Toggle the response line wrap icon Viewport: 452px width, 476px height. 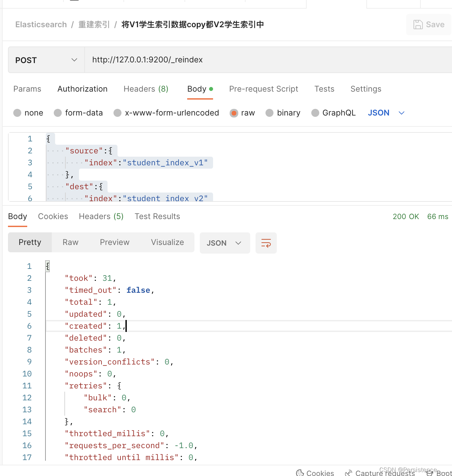tap(266, 243)
